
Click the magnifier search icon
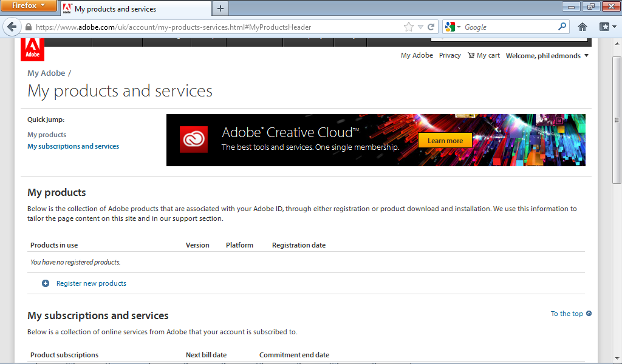(562, 27)
